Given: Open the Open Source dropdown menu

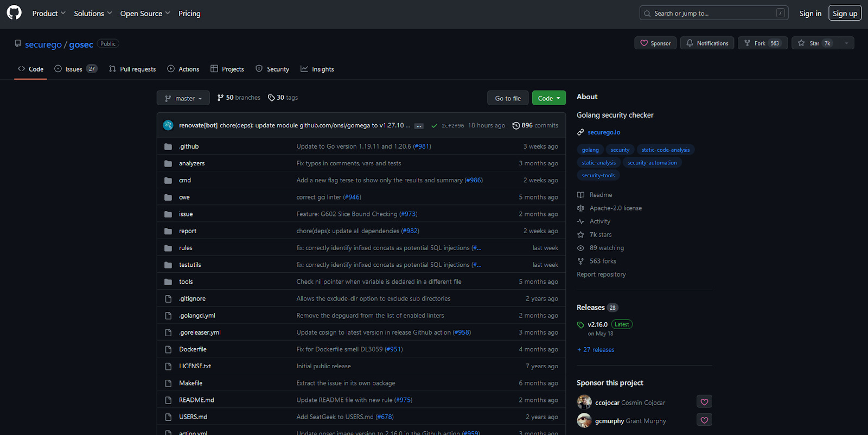Looking at the screenshot, I should coord(145,14).
